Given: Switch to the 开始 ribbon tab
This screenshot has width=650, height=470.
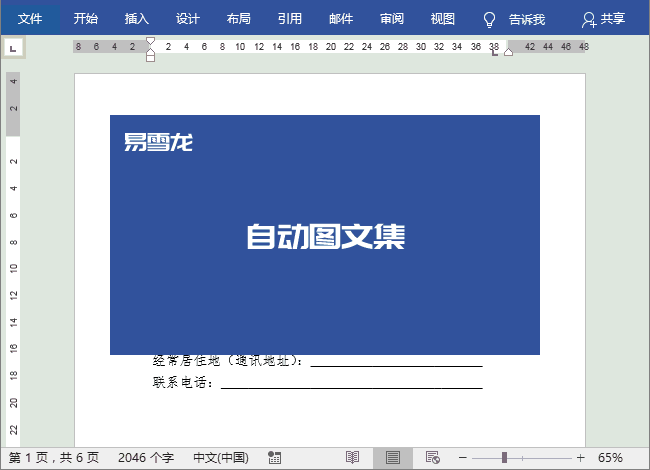Looking at the screenshot, I should [x=86, y=19].
